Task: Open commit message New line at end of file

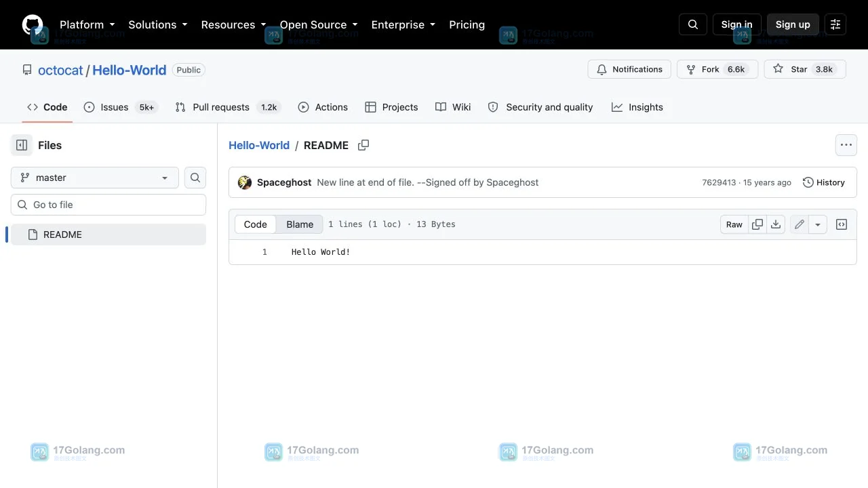Action: pyautogui.click(x=428, y=182)
